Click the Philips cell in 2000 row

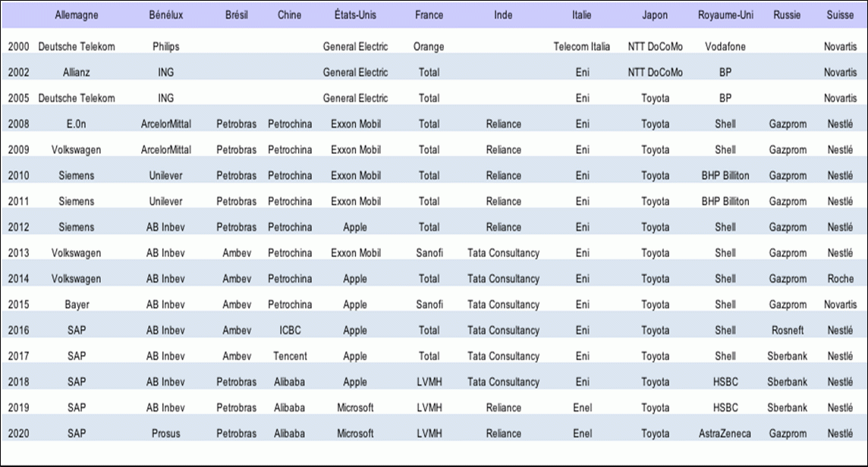165,46
